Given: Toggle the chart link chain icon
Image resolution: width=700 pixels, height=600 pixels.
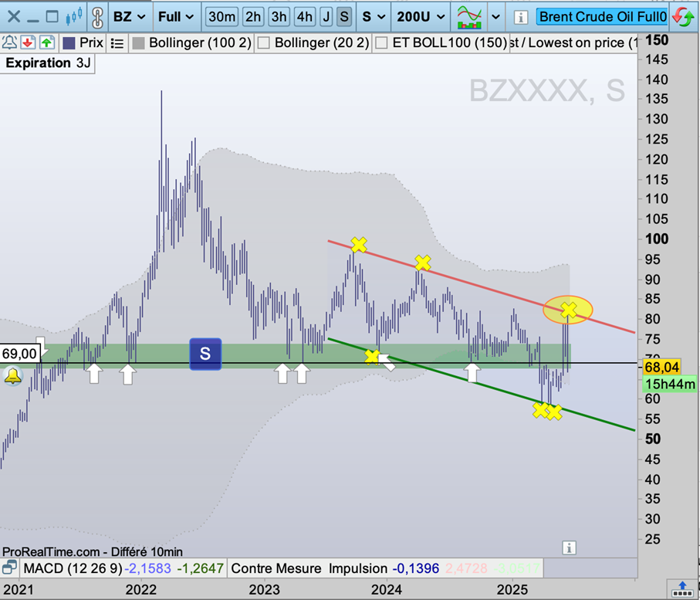Looking at the screenshot, I should coord(97,17).
